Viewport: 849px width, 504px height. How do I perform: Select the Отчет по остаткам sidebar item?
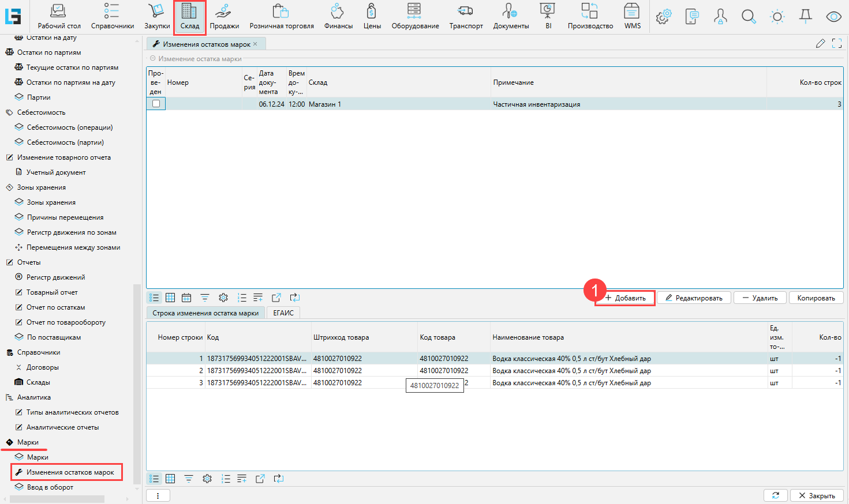click(x=55, y=307)
